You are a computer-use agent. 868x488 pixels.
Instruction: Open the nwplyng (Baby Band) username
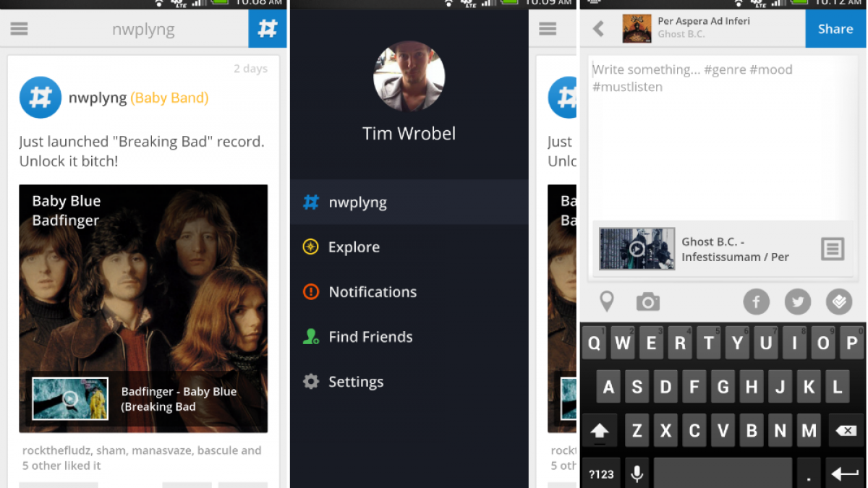139,98
